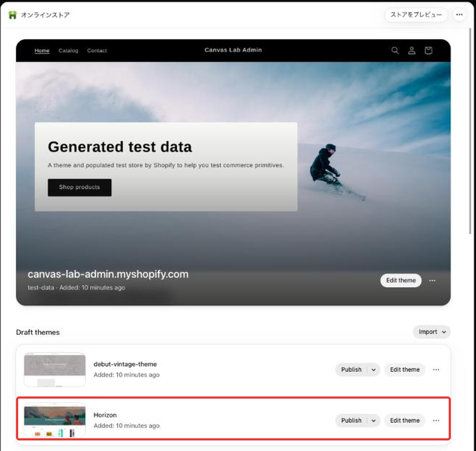Open more actions beside the current theme's Edit theme
The image size is (476, 451).
432,280
